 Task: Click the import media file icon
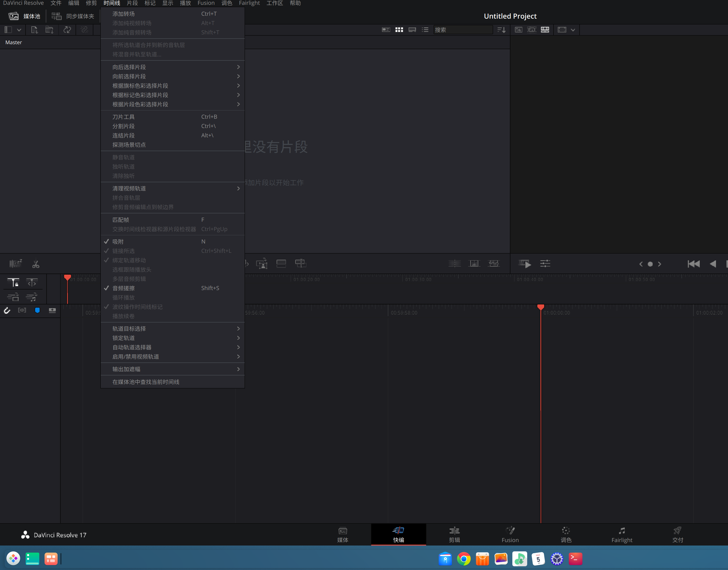pyautogui.click(x=34, y=30)
